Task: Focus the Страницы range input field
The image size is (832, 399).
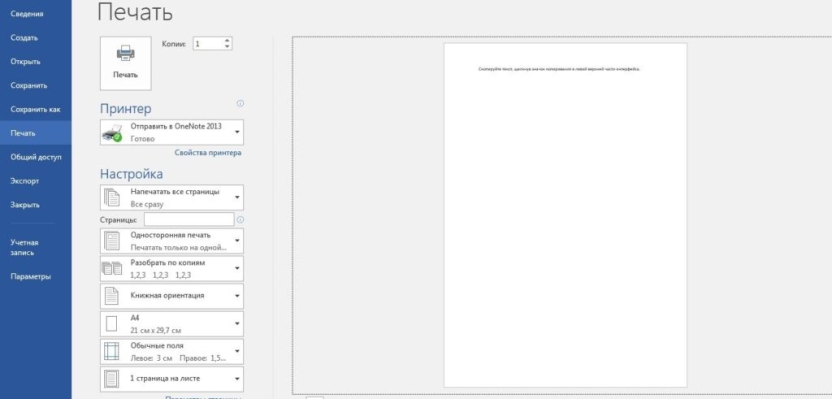Action: pos(189,219)
